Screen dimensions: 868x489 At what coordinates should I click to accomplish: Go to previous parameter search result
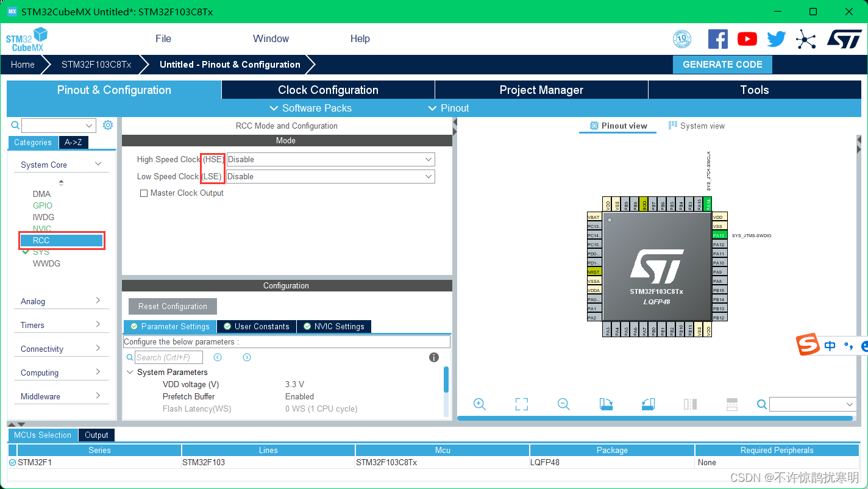tap(218, 357)
